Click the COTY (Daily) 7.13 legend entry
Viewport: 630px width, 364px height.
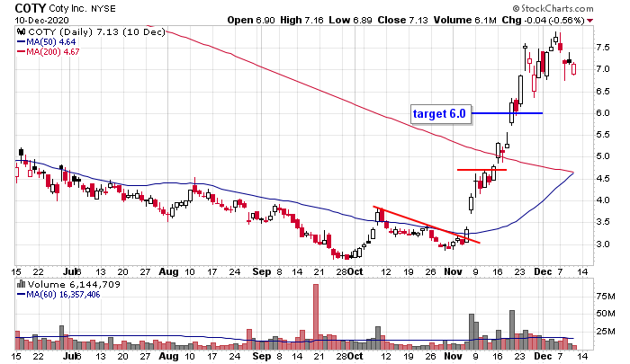click(x=96, y=31)
